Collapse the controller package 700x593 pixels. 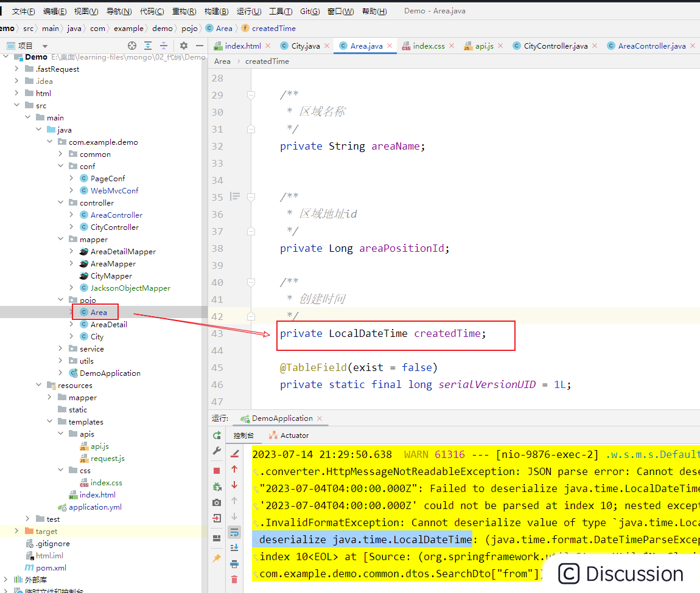pyautogui.click(x=61, y=203)
